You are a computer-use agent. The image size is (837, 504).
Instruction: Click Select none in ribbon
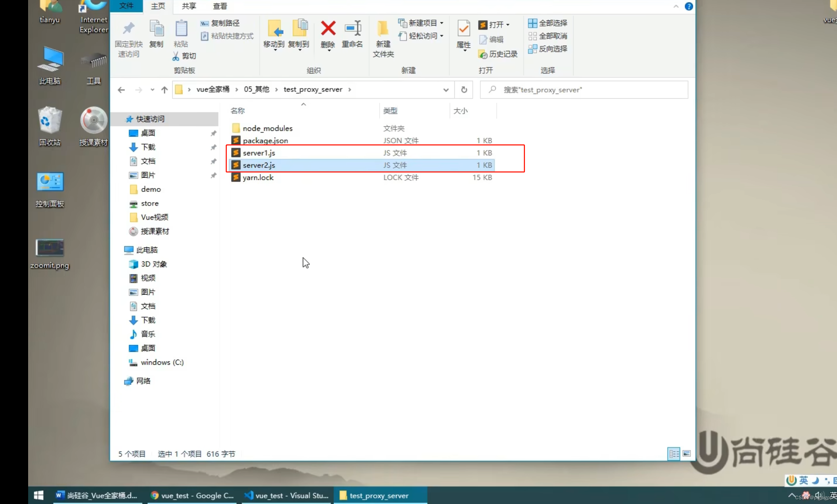[548, 36]
